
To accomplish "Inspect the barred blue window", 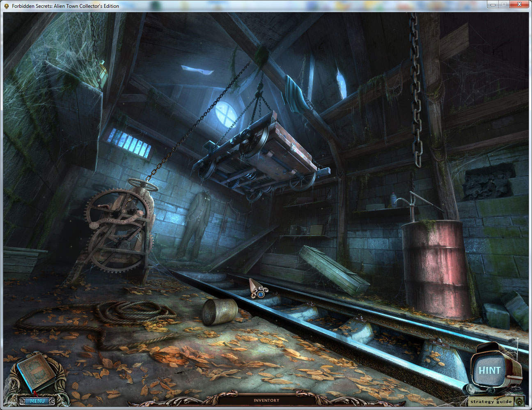I will [129, 142].
